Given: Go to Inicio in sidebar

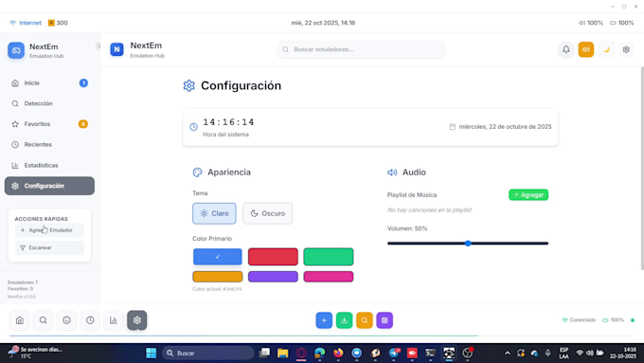Looking at the screenshot, I should click(x=49, y=83).
